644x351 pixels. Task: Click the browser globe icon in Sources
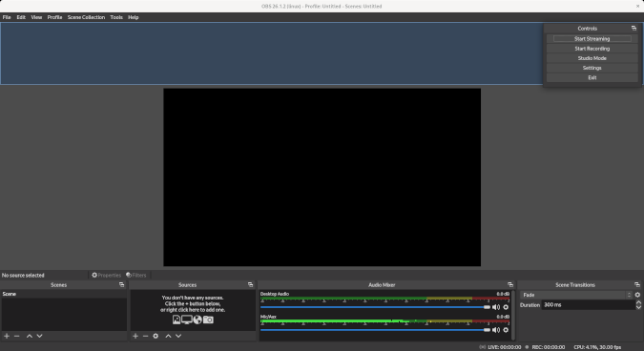click(x=197, y=320)
